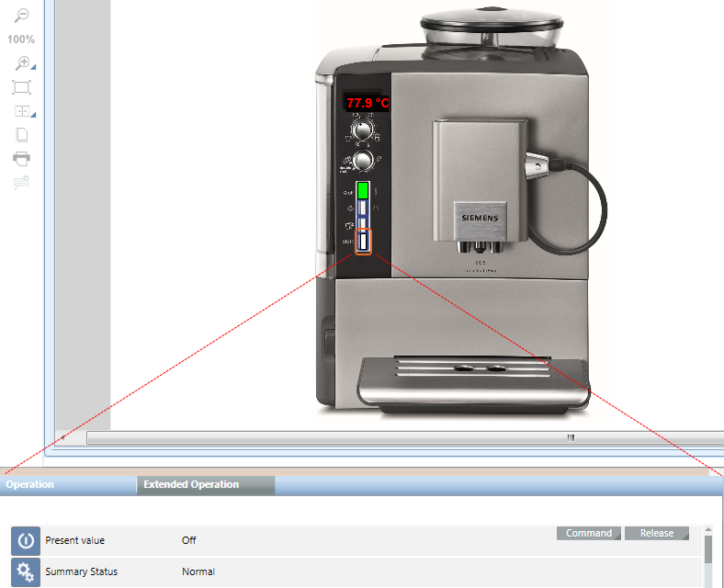
Task: Click the printer icon
Action: coord(21,158)
